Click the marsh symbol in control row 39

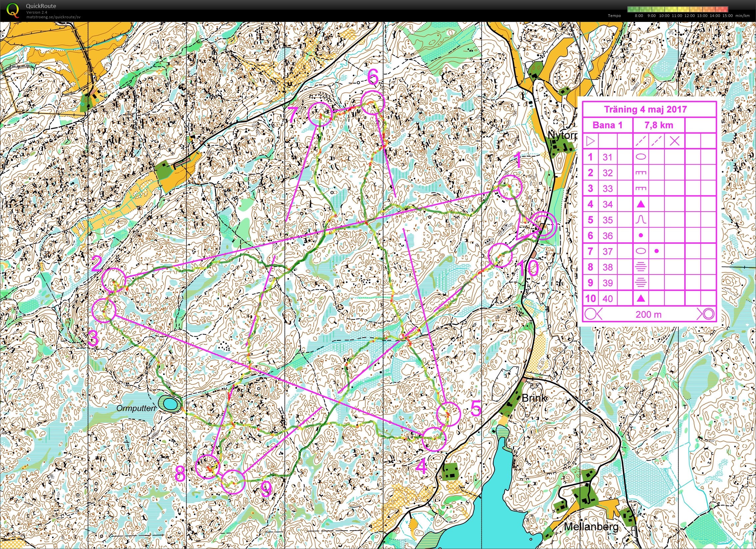click(641, 283)
